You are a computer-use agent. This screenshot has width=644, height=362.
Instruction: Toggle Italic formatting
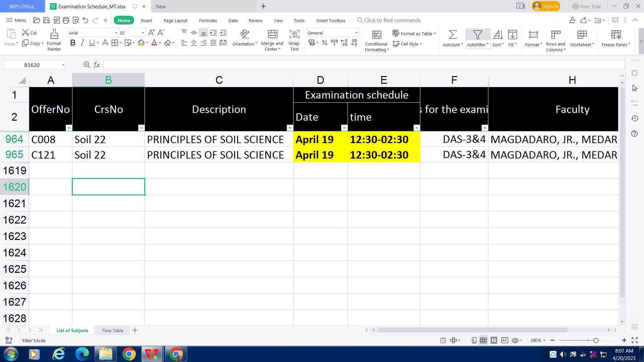(82, 43)
